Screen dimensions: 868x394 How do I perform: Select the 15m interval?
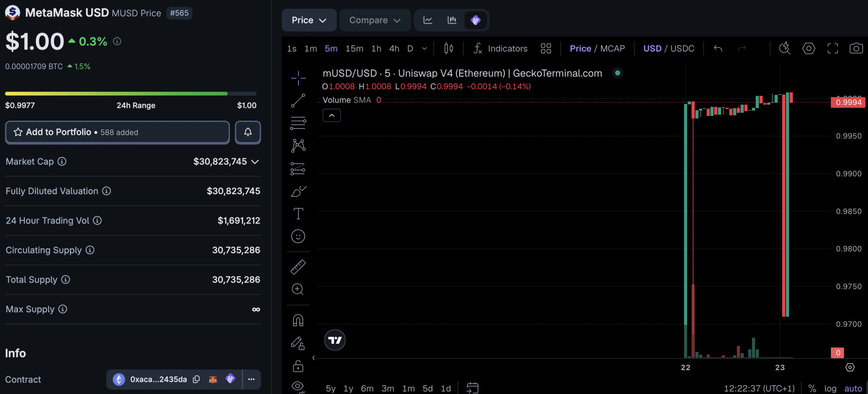tap(354, 48)
